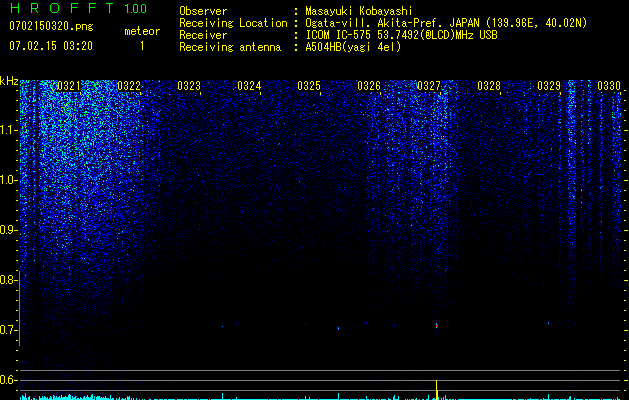Click the Receiver label
Image resolution: width=629 pixels, height=400 pixels.
203,35
